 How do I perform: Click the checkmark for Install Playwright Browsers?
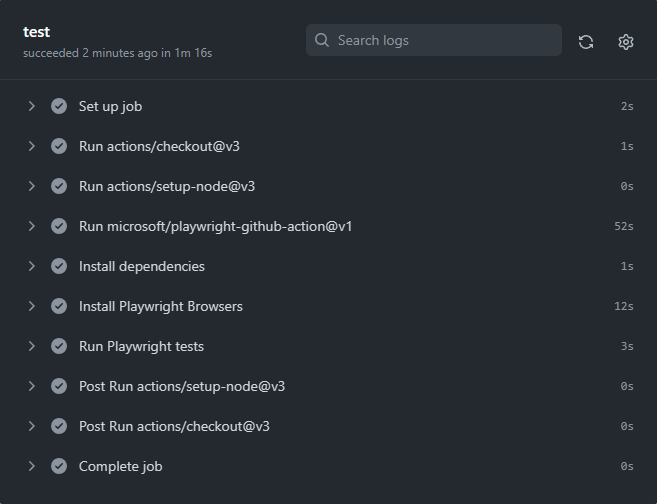coord(59,306)
